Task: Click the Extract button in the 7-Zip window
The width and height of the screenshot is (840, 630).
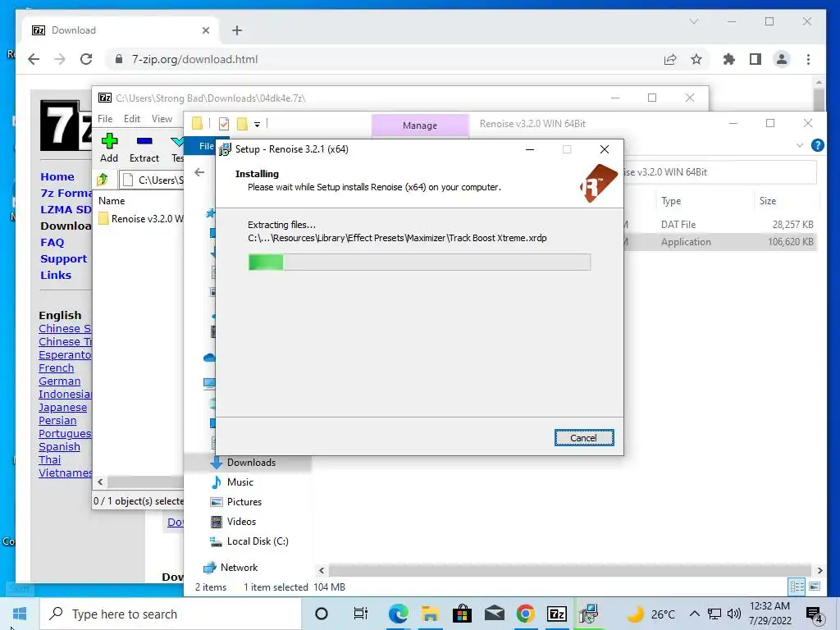Action: (144, 148)
